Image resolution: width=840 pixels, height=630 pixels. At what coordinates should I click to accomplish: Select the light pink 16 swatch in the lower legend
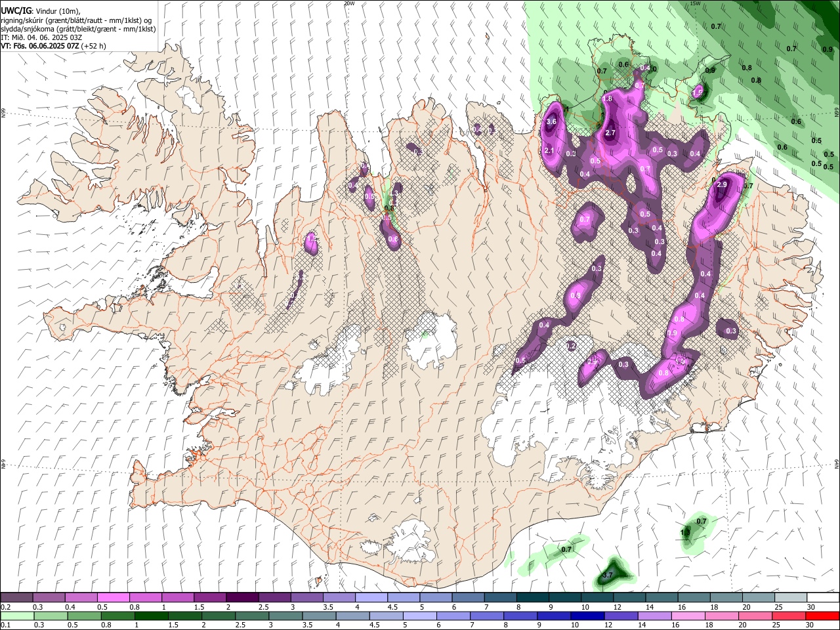687,616
